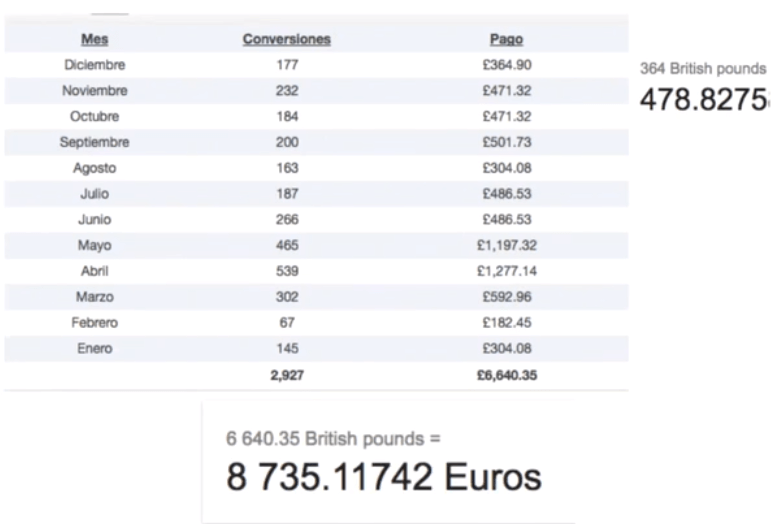
Task: Select the Diciembre row month cell
Action: pyautogui.click(x=95, y=65)
